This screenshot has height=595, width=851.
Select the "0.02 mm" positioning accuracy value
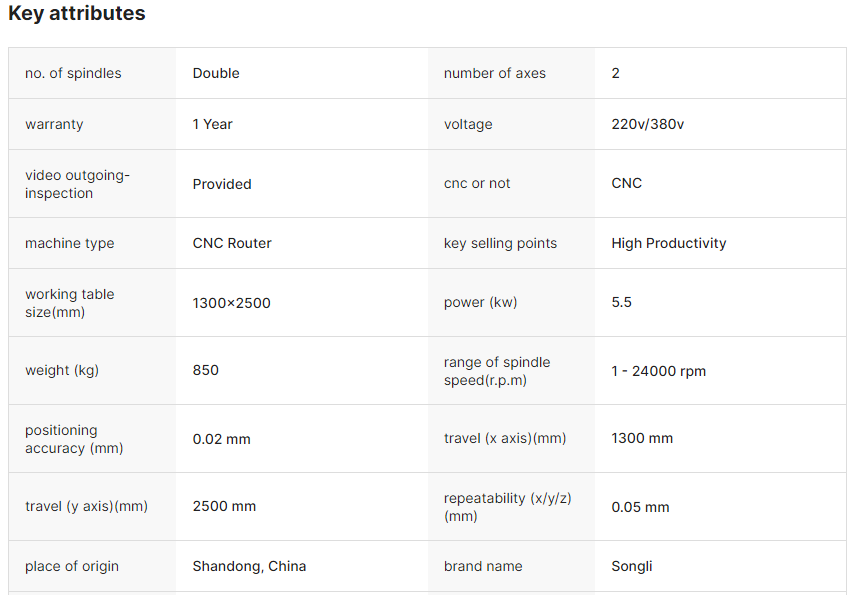222,439
